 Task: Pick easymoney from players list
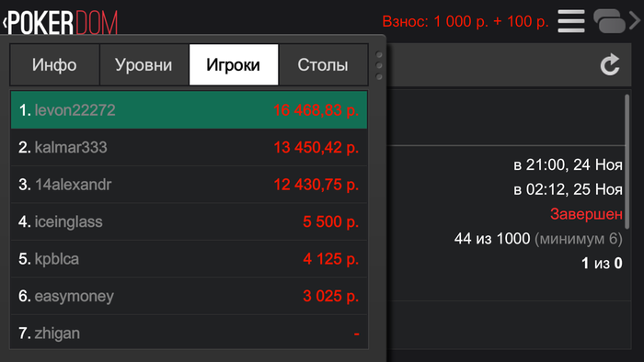tap(189, 296)
